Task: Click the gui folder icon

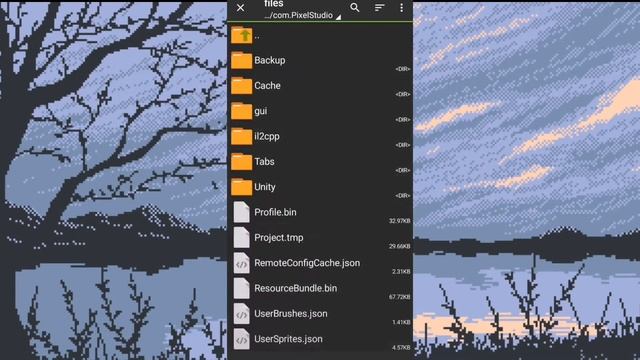Action: tap(241, 111)
